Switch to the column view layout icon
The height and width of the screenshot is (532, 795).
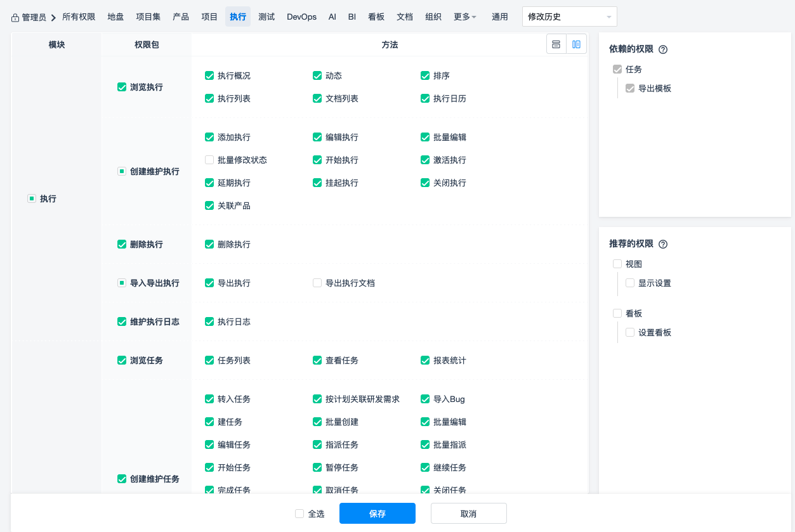[x=576, y=44]
